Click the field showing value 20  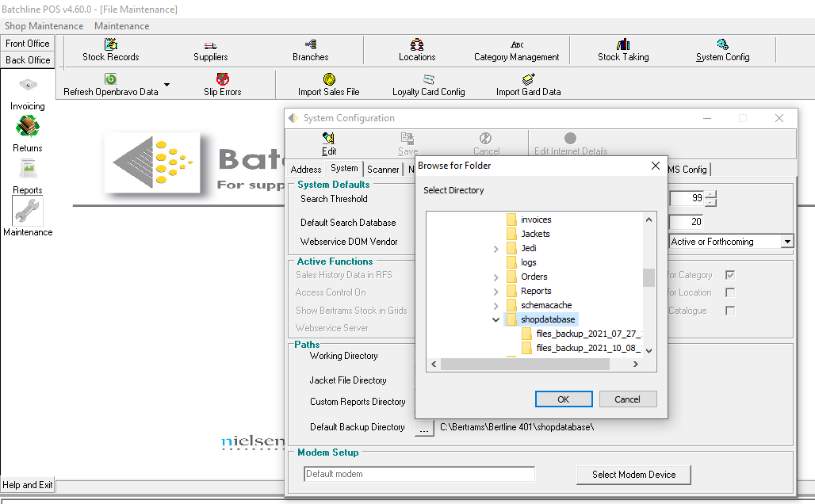686,222
